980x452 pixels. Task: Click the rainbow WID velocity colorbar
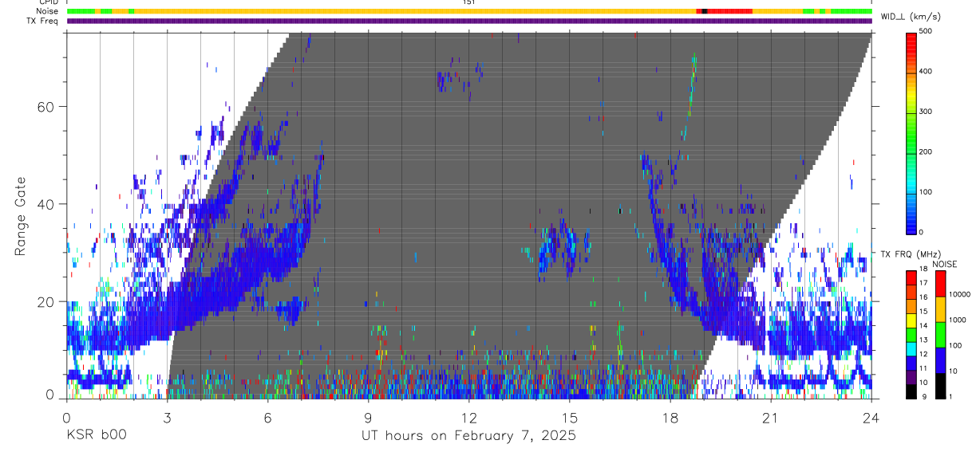pos(911,133)
